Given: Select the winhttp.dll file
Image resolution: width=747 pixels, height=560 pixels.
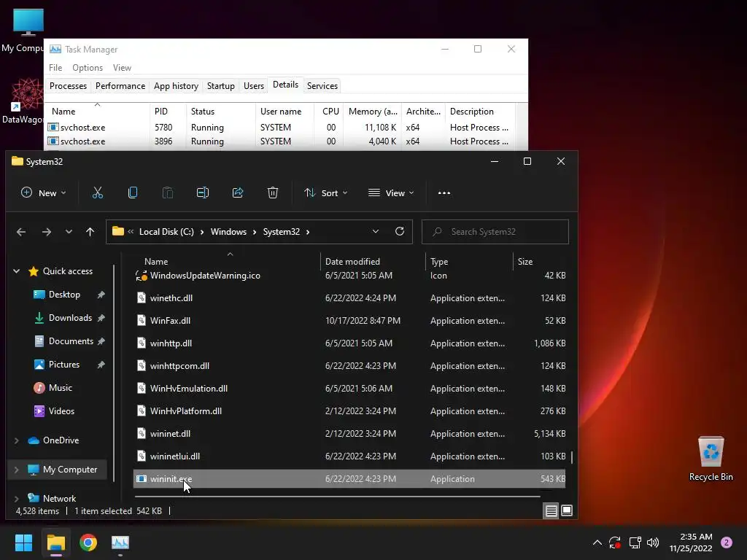Looking at the screenshot, I should (x=349, y=343).
